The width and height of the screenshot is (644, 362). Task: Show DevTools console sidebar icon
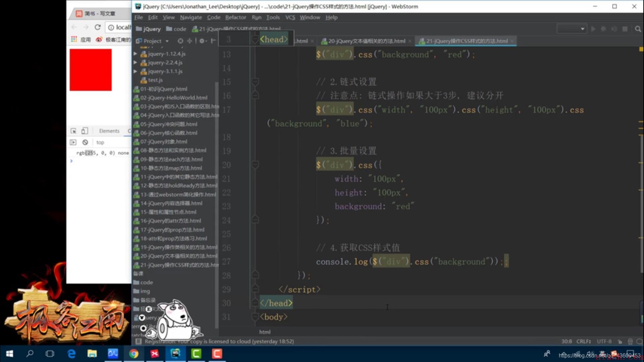coord(73,142)
